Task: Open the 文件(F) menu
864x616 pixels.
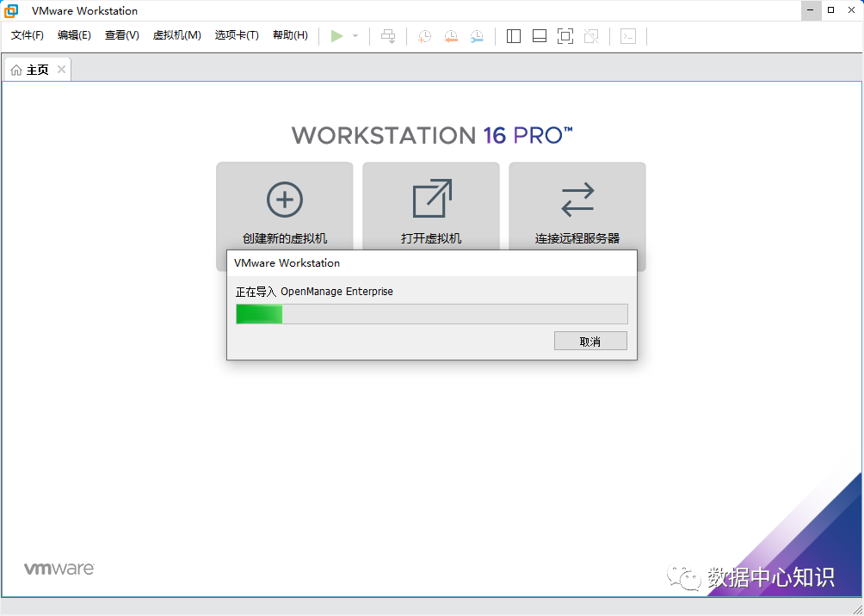Action: (x=28, y=35)
